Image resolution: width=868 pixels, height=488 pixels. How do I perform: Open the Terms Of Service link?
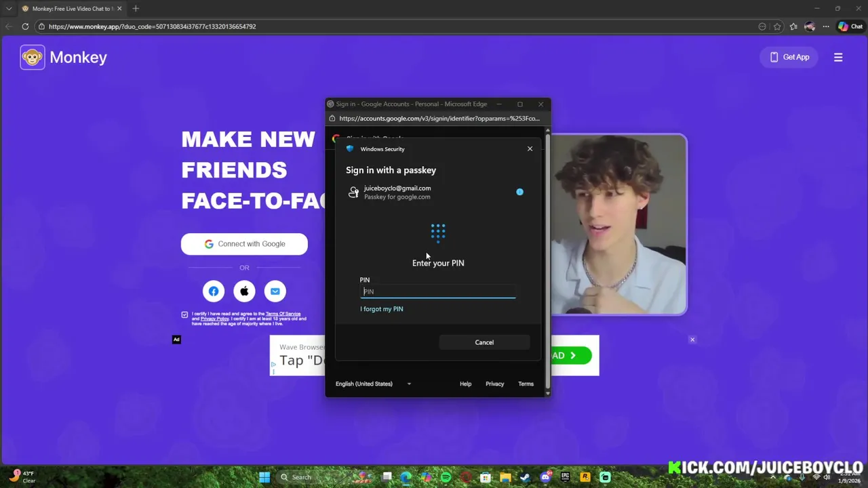[x=283, y=314]
